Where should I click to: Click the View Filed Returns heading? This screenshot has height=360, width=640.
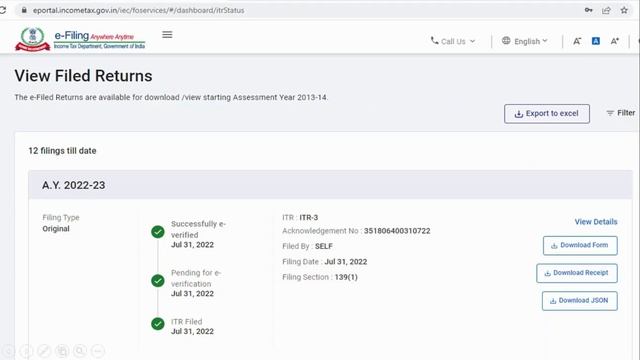pyautogui.click(x=83, y=76)
